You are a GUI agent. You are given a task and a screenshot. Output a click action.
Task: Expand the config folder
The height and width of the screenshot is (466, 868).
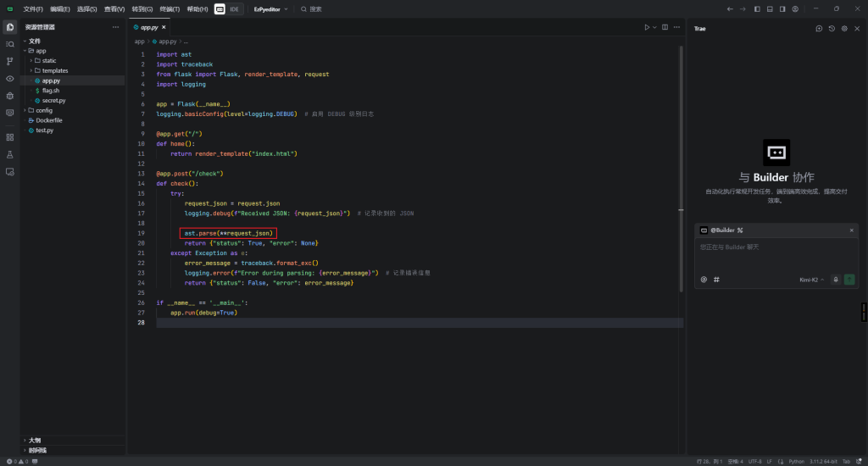pos(43,110)
